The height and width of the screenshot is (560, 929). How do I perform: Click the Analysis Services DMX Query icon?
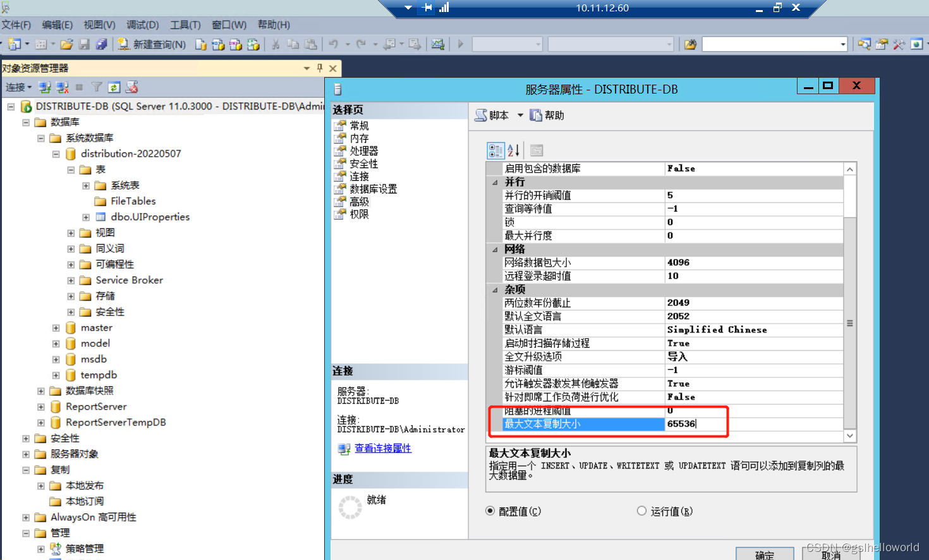pyautogui.click(x=236, y=44)
